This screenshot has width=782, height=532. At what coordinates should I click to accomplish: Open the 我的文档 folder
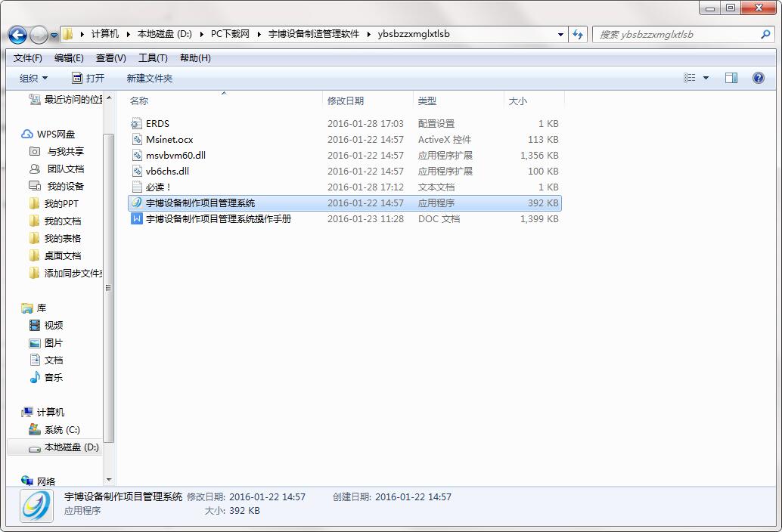pos(55,221)
